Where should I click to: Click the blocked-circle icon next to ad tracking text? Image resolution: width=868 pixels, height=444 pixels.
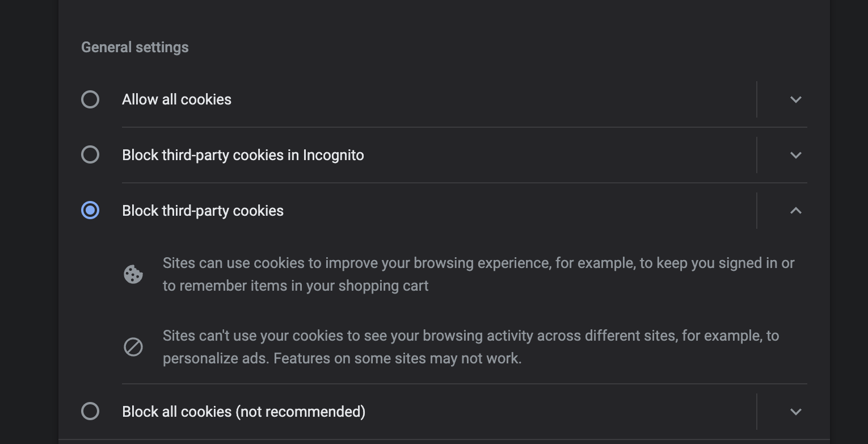[x=133, y=347]
